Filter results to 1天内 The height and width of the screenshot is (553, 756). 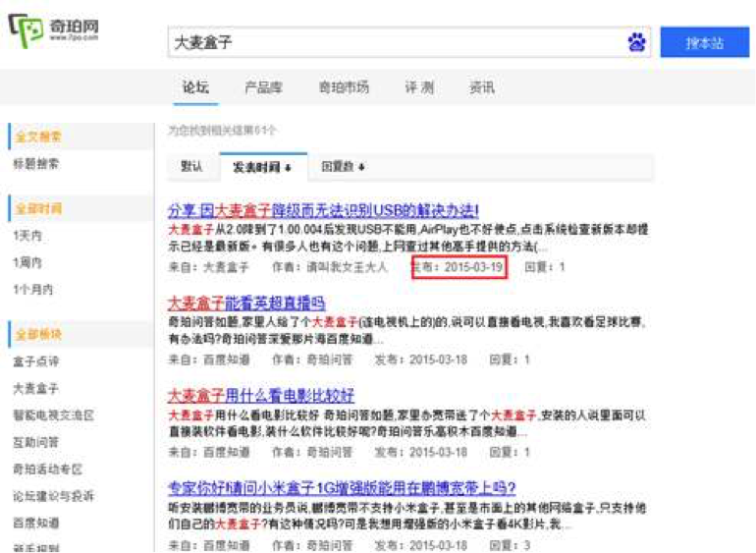pos(27,236)
